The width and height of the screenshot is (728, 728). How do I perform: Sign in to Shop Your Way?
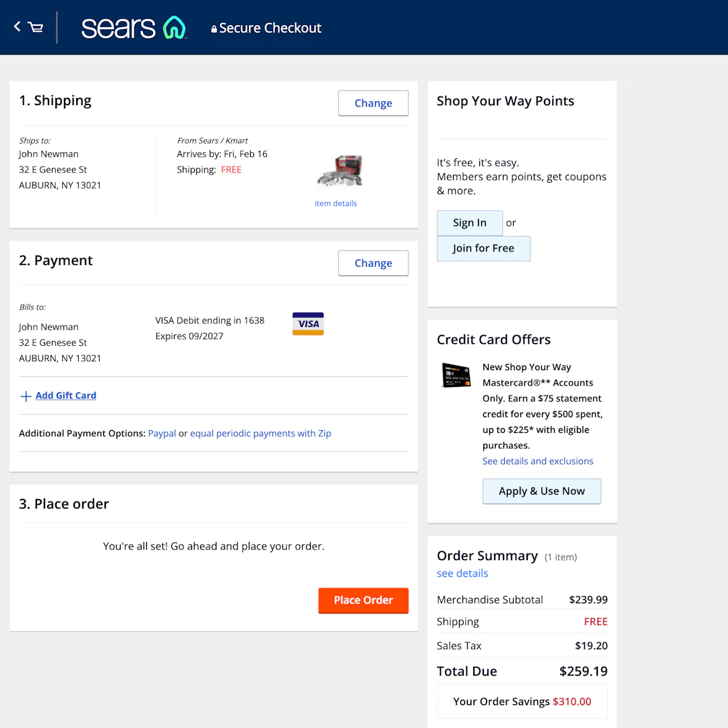pyautogui.click(x=469, y=223)
